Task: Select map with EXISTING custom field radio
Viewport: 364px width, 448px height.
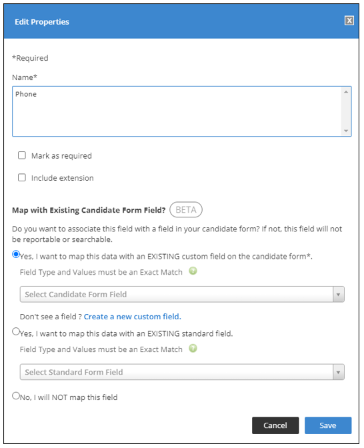Action: pyautogui.click(x=16, y=254)
